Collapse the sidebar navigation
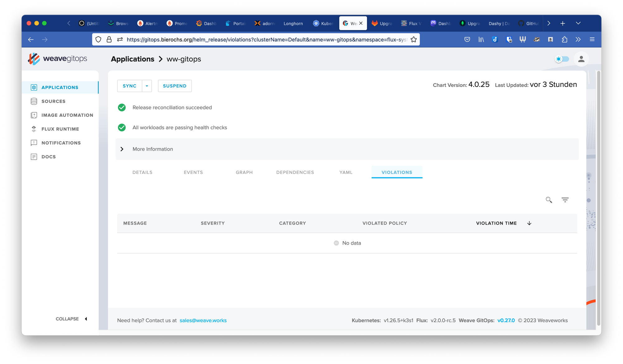Viewport: 623px width, 364px height. (72, 319)
